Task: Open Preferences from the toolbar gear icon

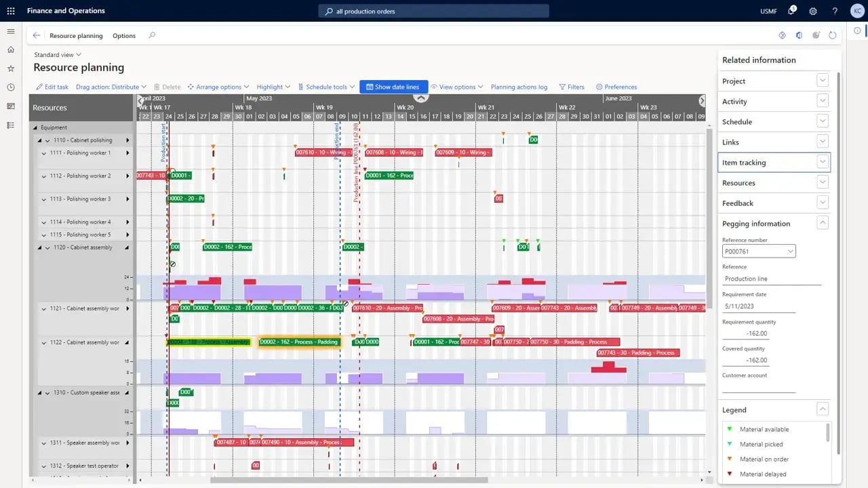Action: (x=616, y=86)
